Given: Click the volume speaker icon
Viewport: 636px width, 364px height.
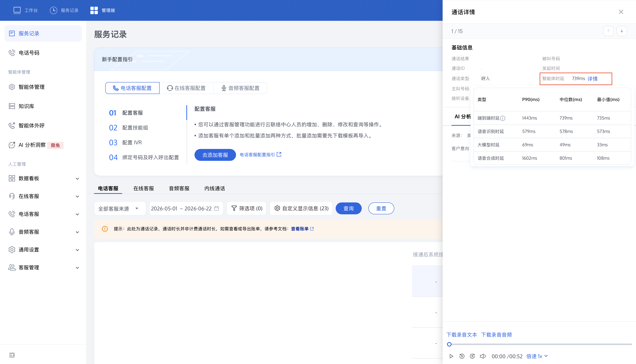Looking at the screenshot, I should coord(483,356).
